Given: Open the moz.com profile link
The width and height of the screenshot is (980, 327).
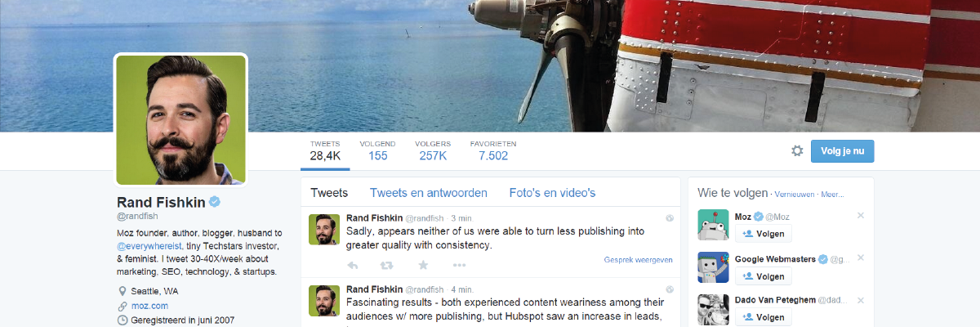Looking at the screenshot, I should (x=149, y=306).
